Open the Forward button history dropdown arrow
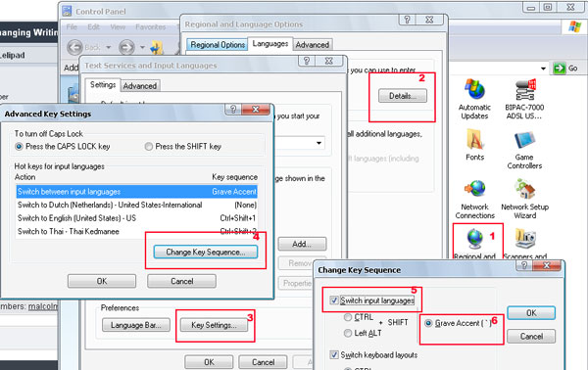The image size is (588, 370). (x=142, y=47)
